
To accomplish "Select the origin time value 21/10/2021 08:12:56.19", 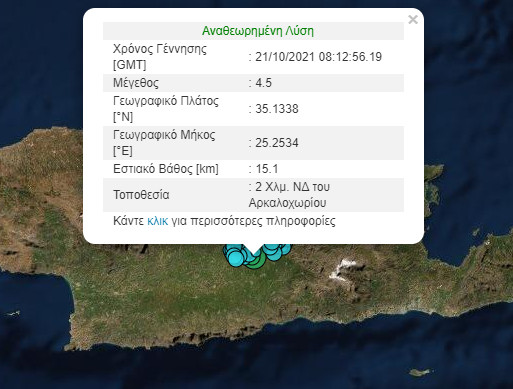I will [319, 57].
